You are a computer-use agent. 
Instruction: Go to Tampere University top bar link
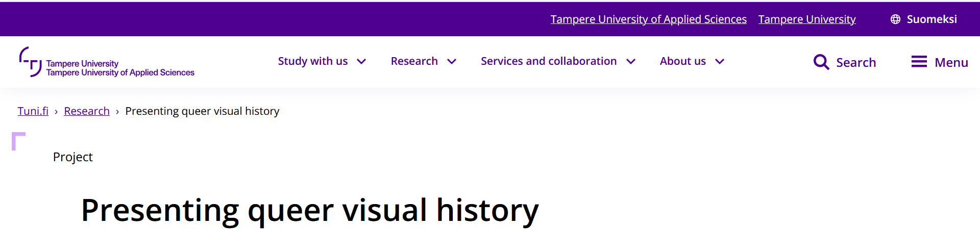pos(806,19)
